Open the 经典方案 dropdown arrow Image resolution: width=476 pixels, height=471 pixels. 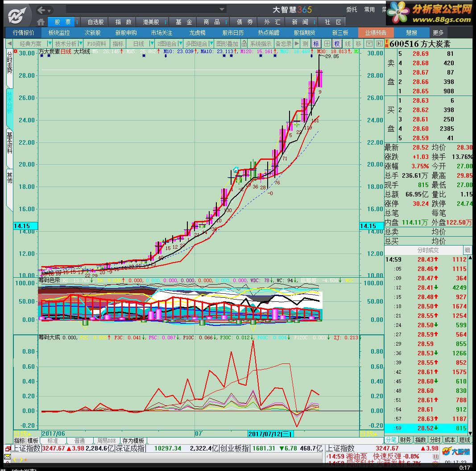pyautogui.click(x=50, y=44)
